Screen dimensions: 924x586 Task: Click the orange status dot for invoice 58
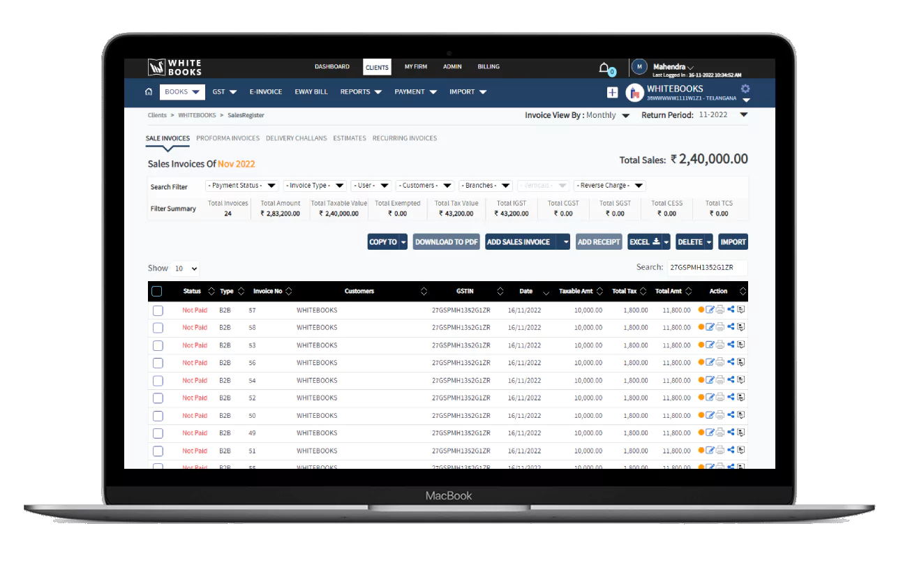click(701, 327)
